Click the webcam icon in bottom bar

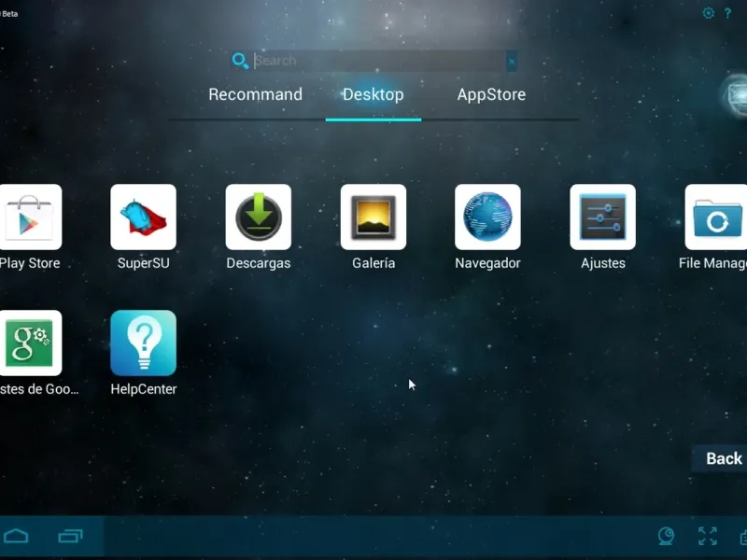pos(666,536)
